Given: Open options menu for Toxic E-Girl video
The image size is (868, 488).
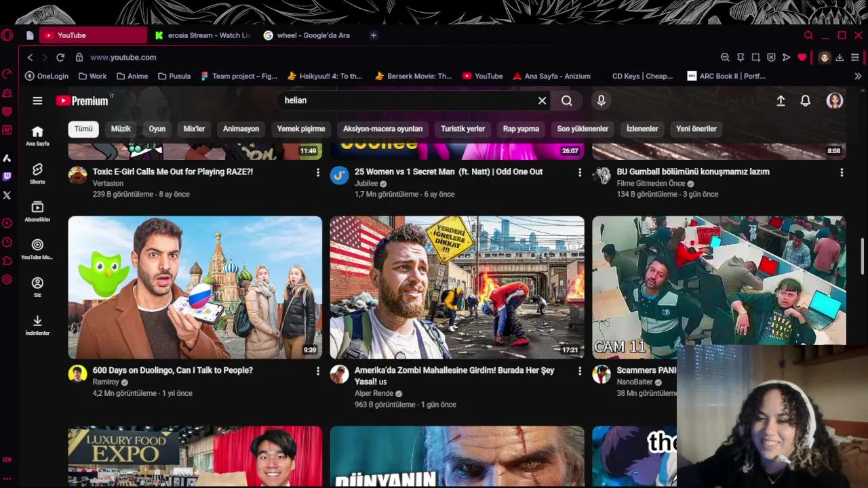Looking at the screenshot, I should [317, 173].
